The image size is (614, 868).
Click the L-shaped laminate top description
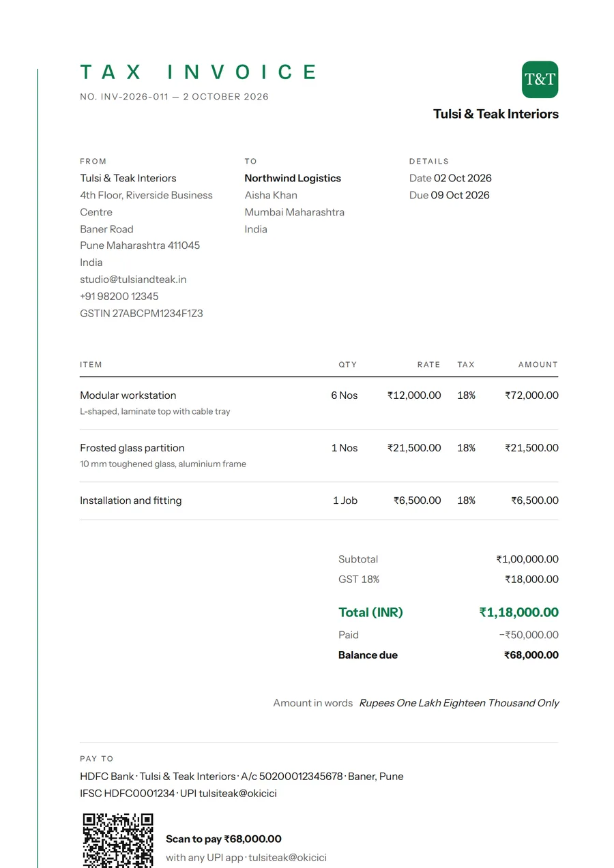[x=155, y=412]
